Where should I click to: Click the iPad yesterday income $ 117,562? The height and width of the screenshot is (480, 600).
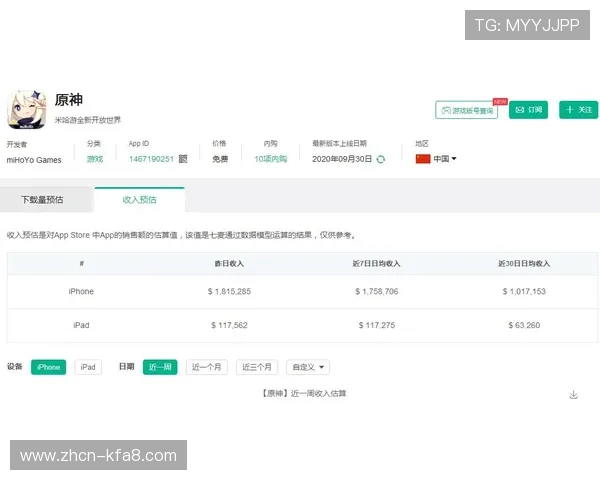[x=229, y=325]
